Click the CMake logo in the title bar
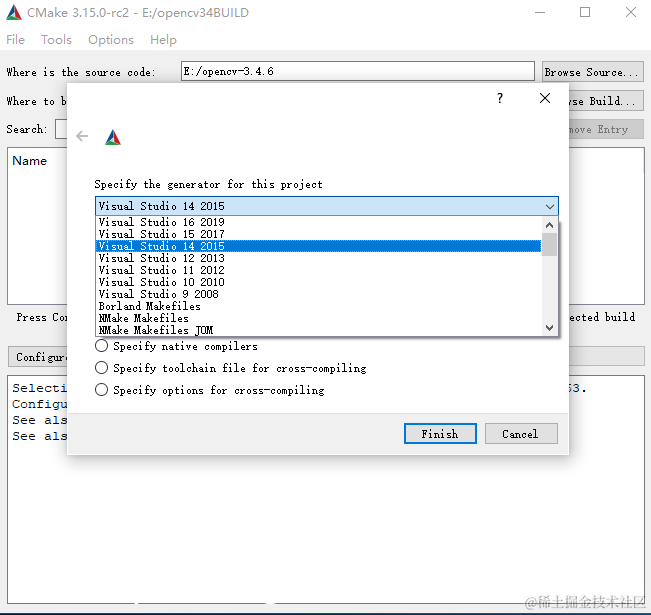651x615 pixels. pyautogui.click(x=14, y=12)
